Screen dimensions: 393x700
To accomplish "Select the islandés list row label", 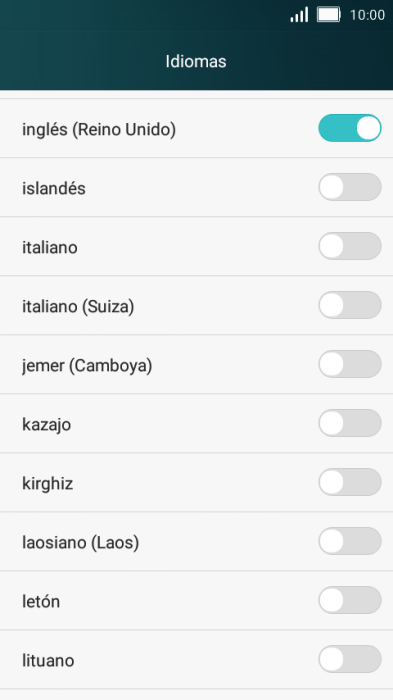I will pyautogui.click(x=54, y=188).
